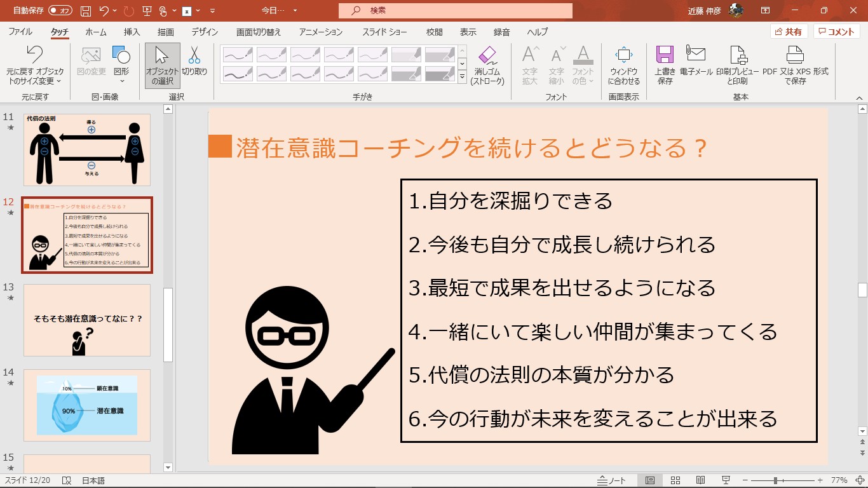Click the undo arrow in the quick access toolbar
Viewport: 868px width, 488px height.
[x=104, y=11]
